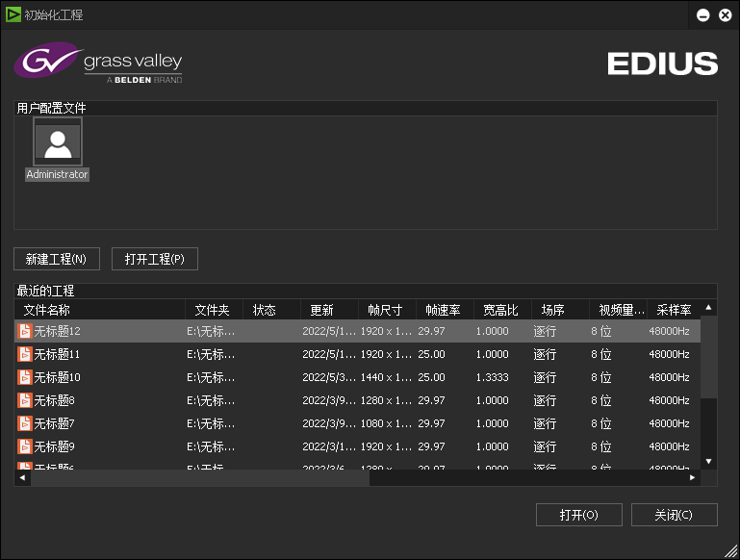Screen dimensions: 740x560
Task: Click the 29.97 frame rate of 无标题12
Action: point(431,331)
